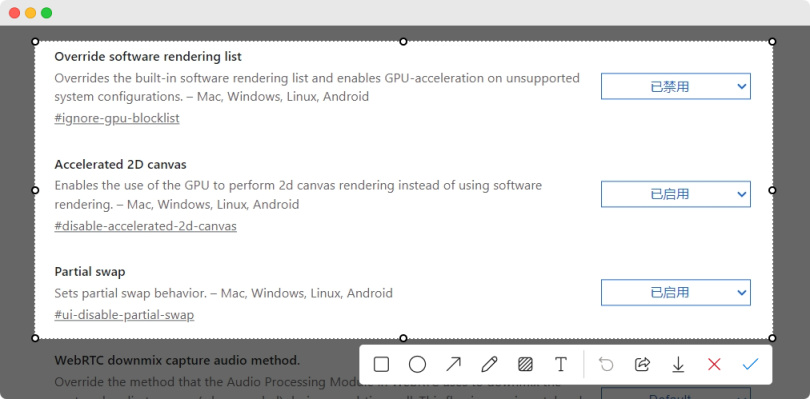Cancel screenshot with red X icon
Image resolution: width=810 pixels, height=399 pixels.
point(714,365)
